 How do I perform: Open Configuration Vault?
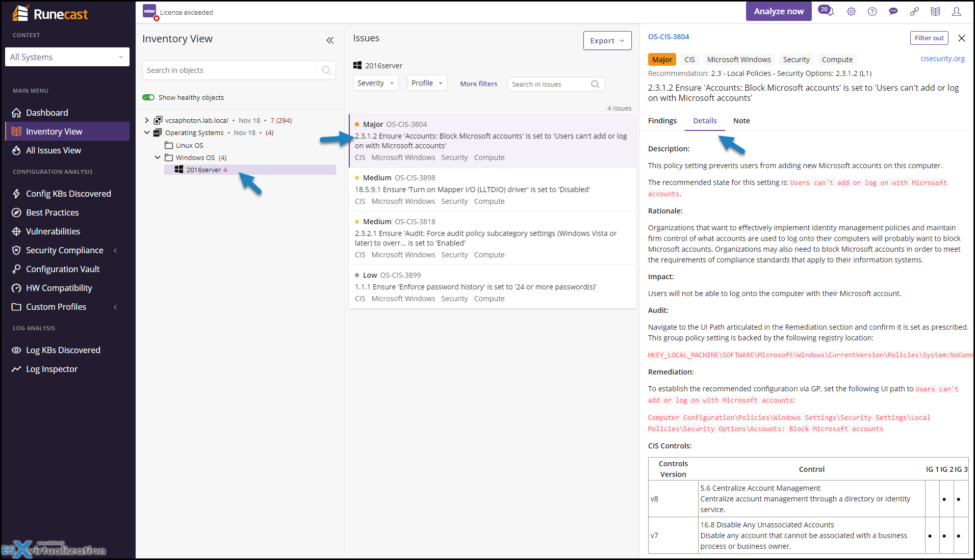pos(67,269)
